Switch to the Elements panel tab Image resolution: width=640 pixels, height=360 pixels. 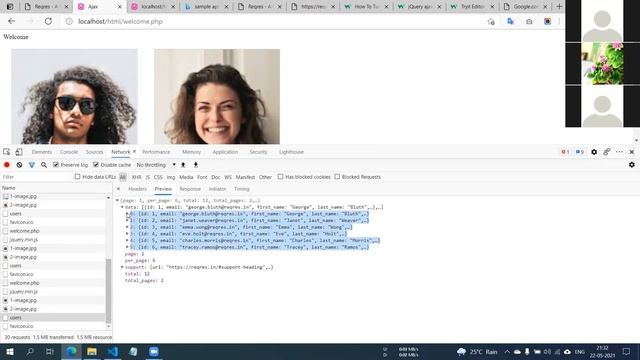(x=42, y=152)
